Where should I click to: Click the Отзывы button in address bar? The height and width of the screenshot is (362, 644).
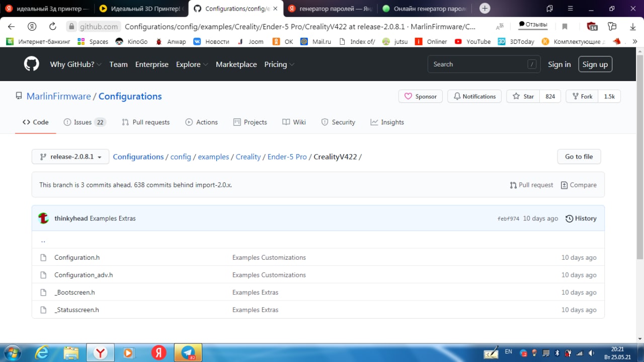533,24
